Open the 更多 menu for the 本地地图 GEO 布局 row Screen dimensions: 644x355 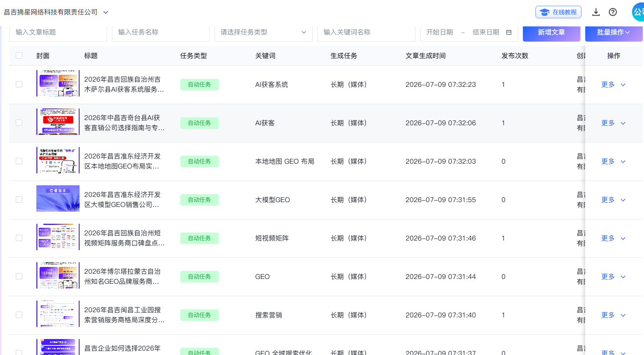click(x=613, y=161)
